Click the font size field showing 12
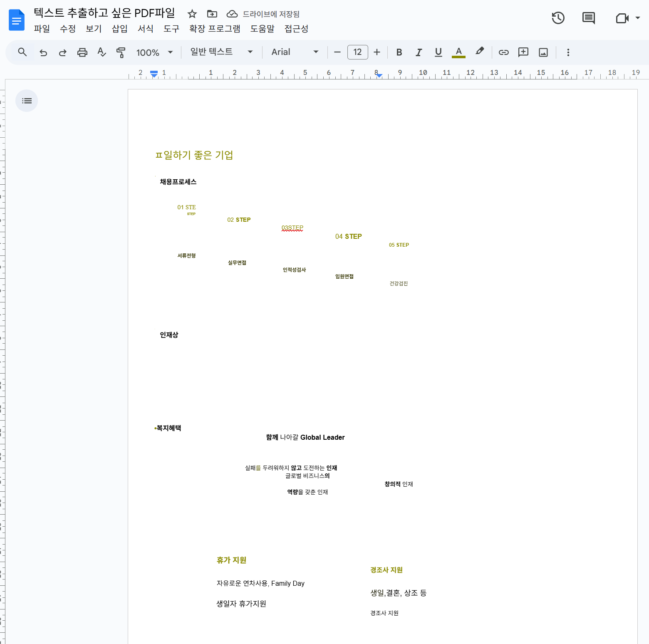Image resolution: width=649 pixels, height=644 pixels. point(357,52)
